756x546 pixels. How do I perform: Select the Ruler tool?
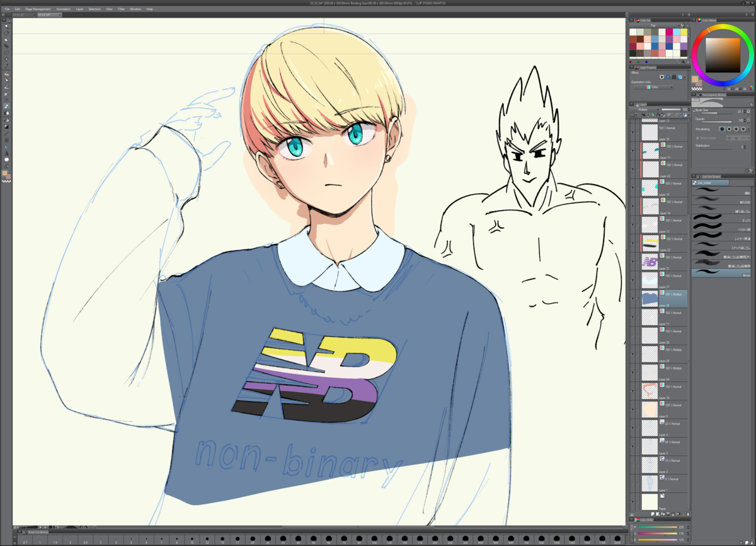tap(6, 147)
